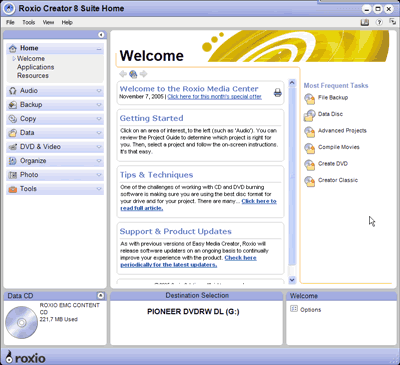Open the File menu

click(x=10, y=22)
